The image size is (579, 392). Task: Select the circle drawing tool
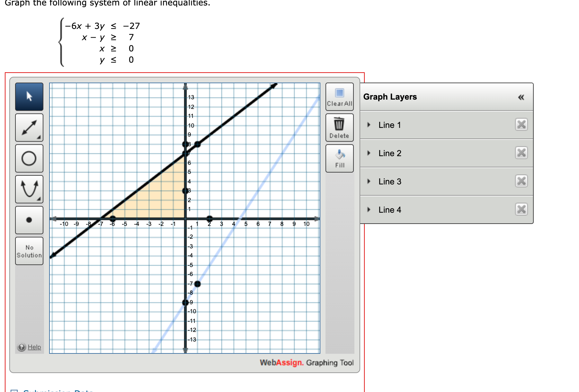[29, 158]
